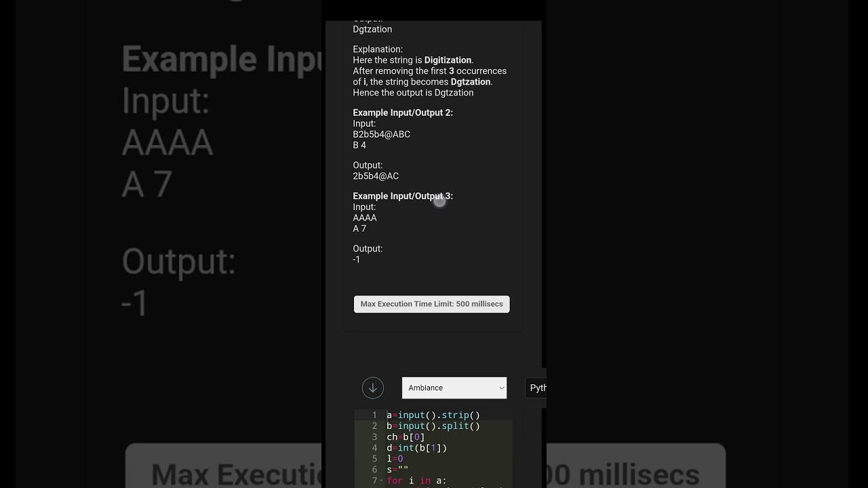Click the input text 'AAAA' in example 3

coord(365,218)
